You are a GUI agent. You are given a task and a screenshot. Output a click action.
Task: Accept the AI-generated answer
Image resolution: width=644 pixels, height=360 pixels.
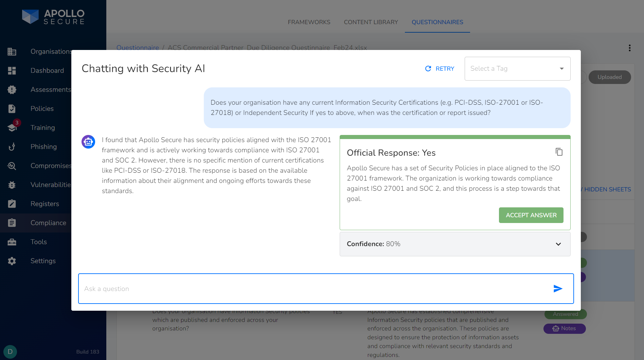[x=531, y=215]
